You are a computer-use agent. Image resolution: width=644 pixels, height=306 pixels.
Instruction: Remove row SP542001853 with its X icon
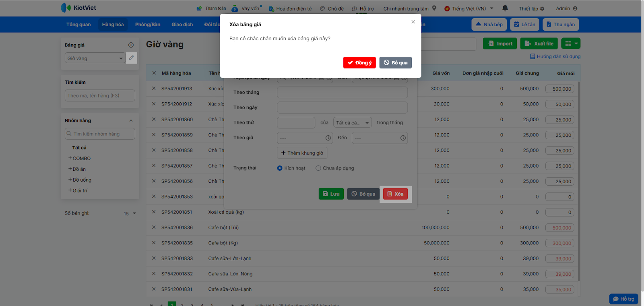click(154, 196)
